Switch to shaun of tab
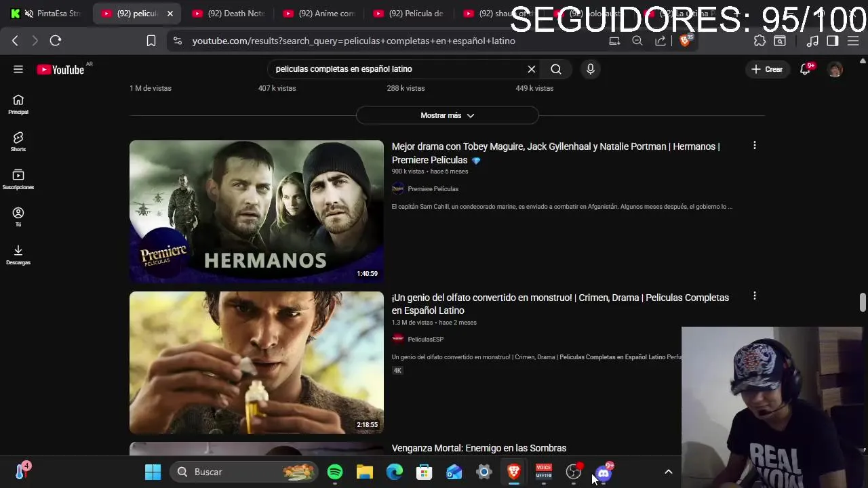 click(x=498, y=14)
